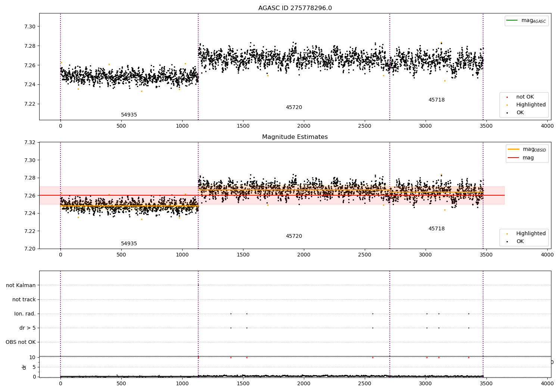Screen dimensions: 560x392
Task: Click x-axis tick 2000 under AGASC plot
Action: pos(304,126)
